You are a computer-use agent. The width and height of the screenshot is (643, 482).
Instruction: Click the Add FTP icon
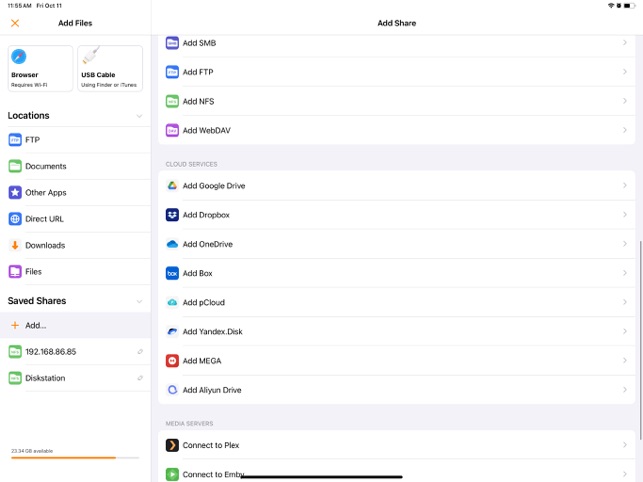point(172,72)
